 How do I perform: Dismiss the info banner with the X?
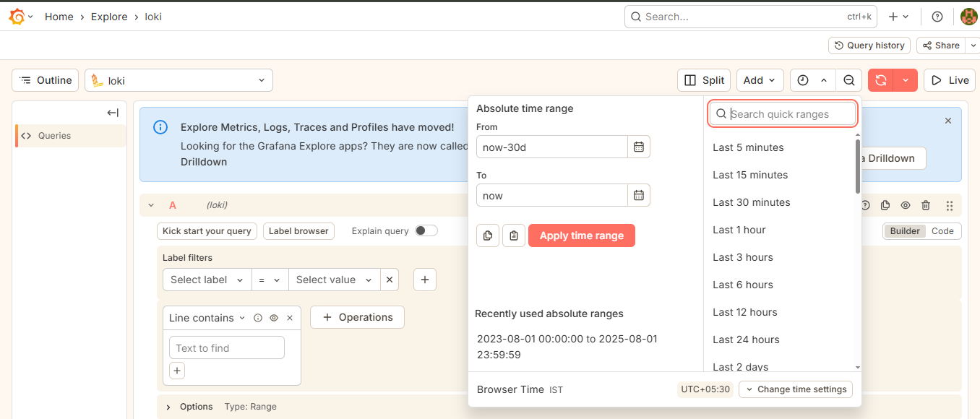click(x=948, y=121)
